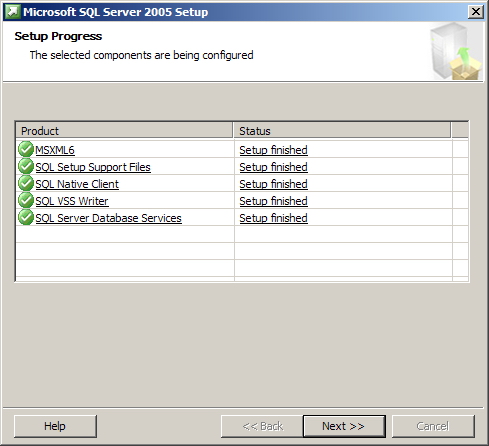The image size is (489, 446).
Task: Open the SQL Setup Support Files link
Action: tap(93, 167)
